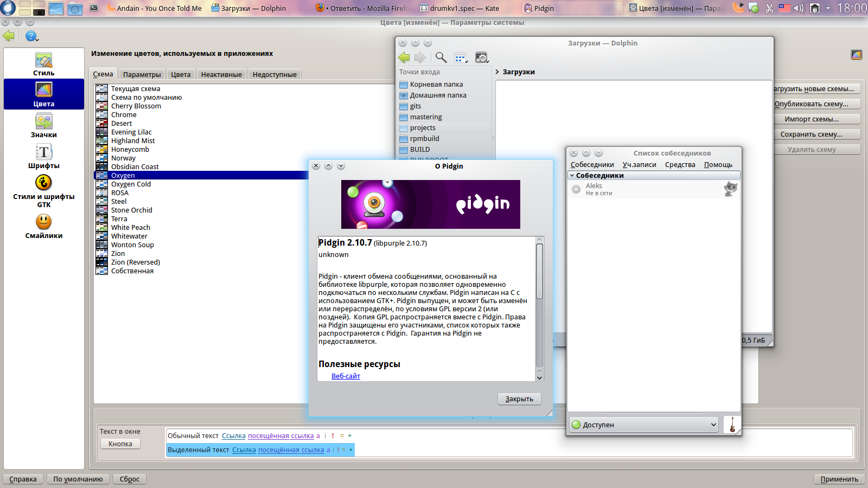Viewport: 868px width, 488px height.
Task: Open home folder from panel icon
Action: point(75,8)
